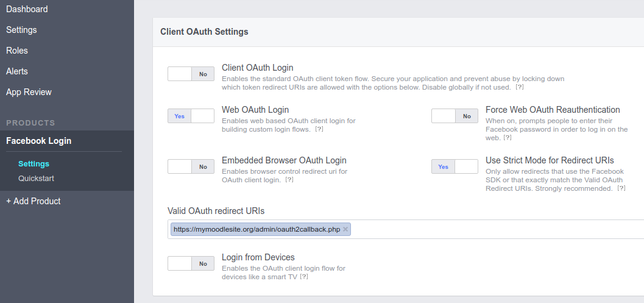Click inside Valid OAuth redirect URIs field
The width and height of the screenshot is (644, 303).
pyautogui.click(x=487, y=230)
